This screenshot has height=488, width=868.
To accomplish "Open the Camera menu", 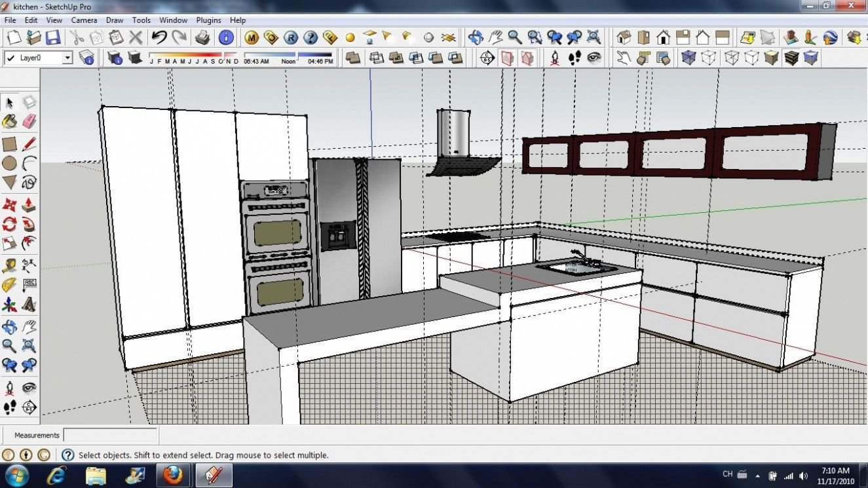I will [84, 20].
